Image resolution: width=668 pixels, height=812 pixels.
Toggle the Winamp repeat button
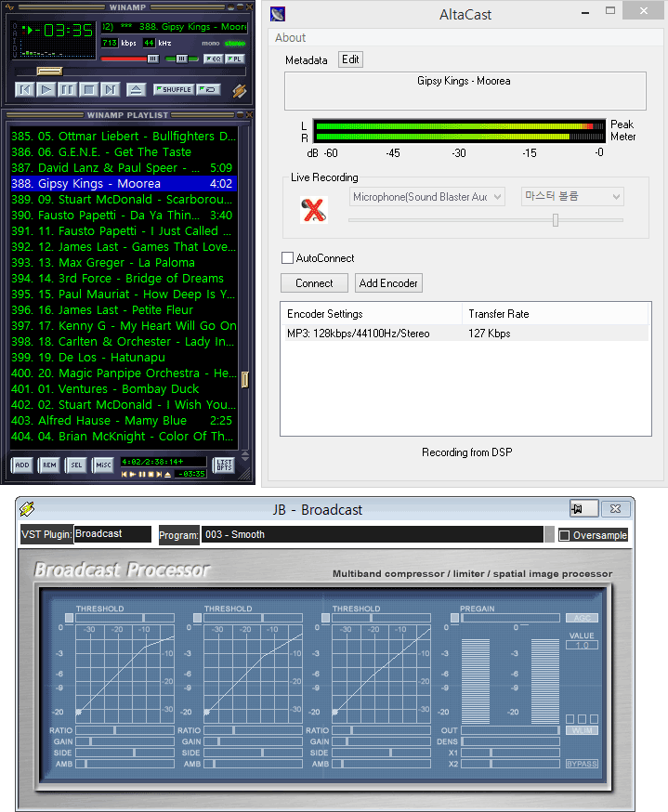[209, 90]
